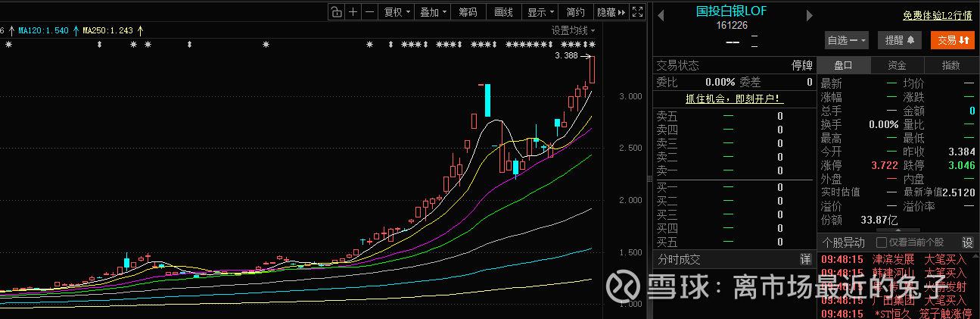The height and width of the screenshot is (319, 980).
Task: Click the 份额 33.87亿 value
Action: pos(879,220)
